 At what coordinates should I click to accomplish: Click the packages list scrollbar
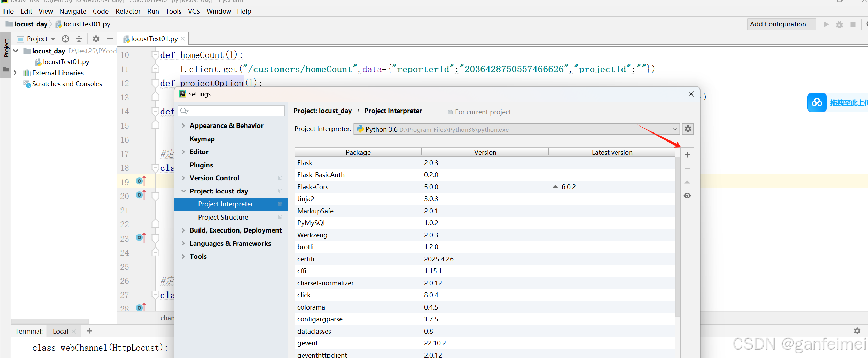[x=678, y=236]
